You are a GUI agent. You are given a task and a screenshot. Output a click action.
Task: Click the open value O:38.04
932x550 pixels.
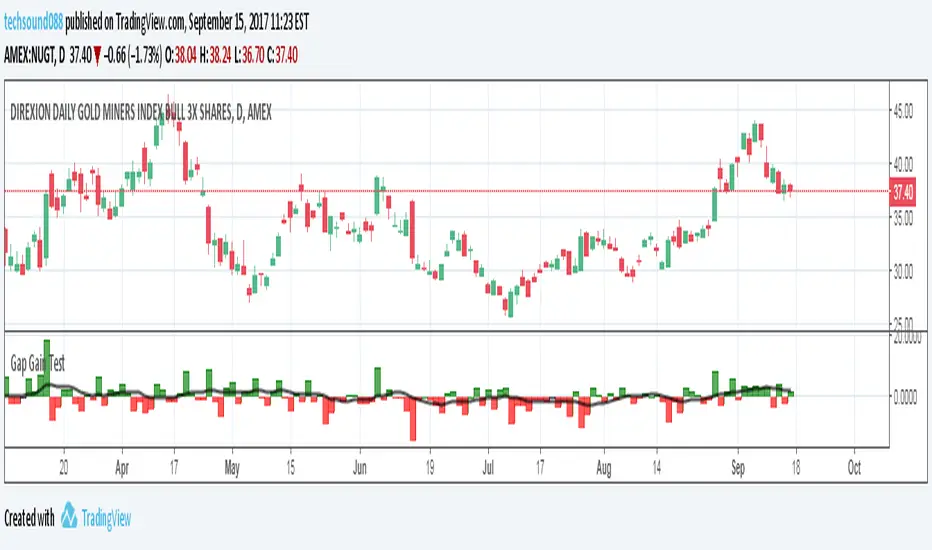181,56
